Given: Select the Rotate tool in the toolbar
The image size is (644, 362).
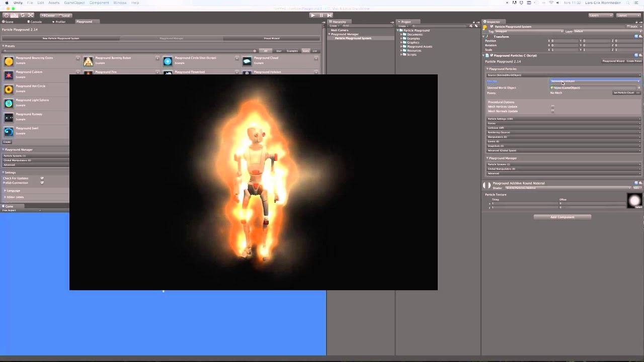Looking at the screenshot, I should [x=23, y=15].
